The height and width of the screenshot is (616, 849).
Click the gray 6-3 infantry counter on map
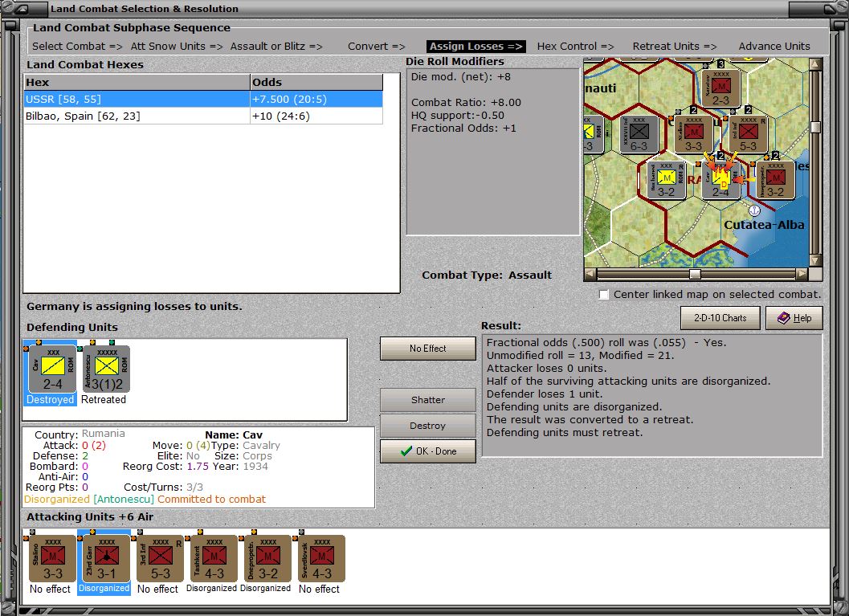click(639, 134)
